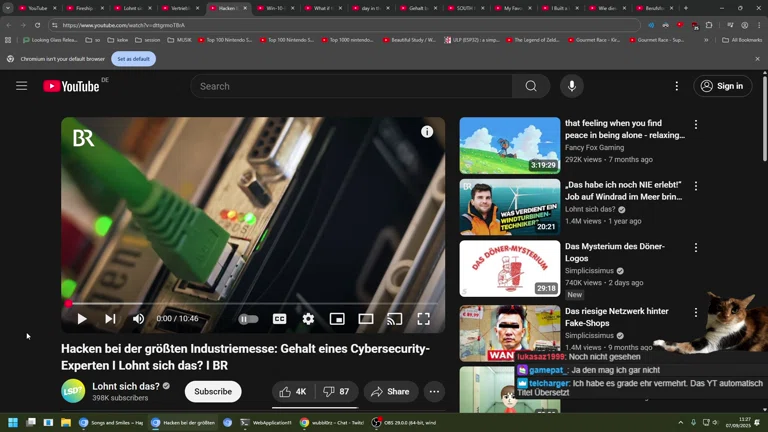The height and width of the screenshot is (432, 768).
Task: Enter fullscreen mode on the video
Action: point(424,319)
